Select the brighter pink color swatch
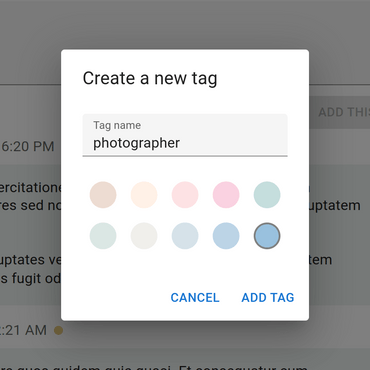Image resolution: width=370 pixels, height=370 pixels. pyautogui.click(x=226, y=195)
